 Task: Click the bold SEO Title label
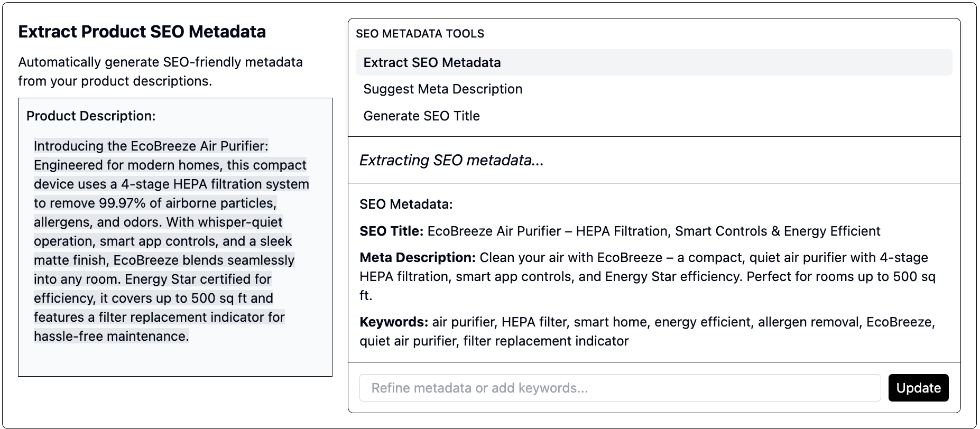pos(391,231)
